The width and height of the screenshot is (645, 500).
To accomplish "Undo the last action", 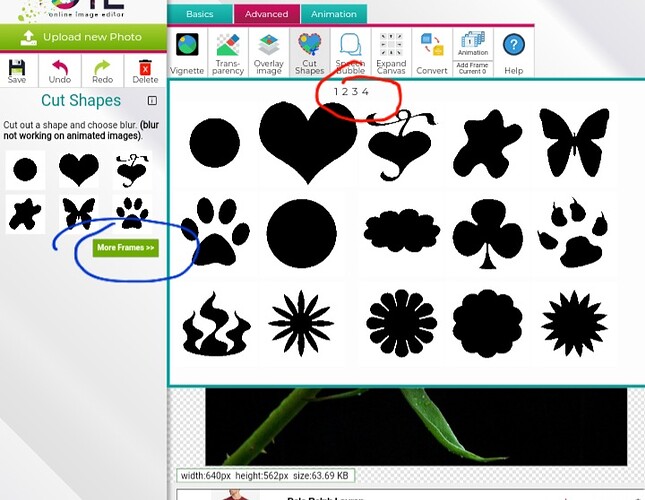I will [x=60, y=71].
